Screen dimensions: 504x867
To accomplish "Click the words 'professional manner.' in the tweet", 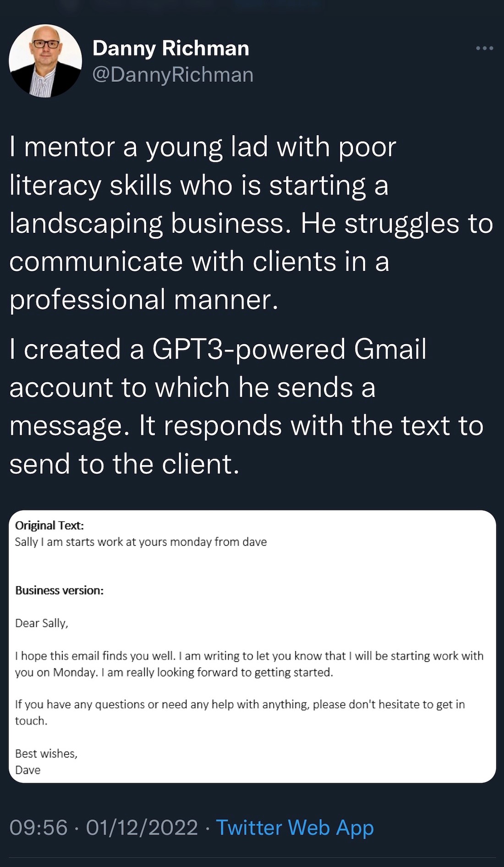I will 144,300.
